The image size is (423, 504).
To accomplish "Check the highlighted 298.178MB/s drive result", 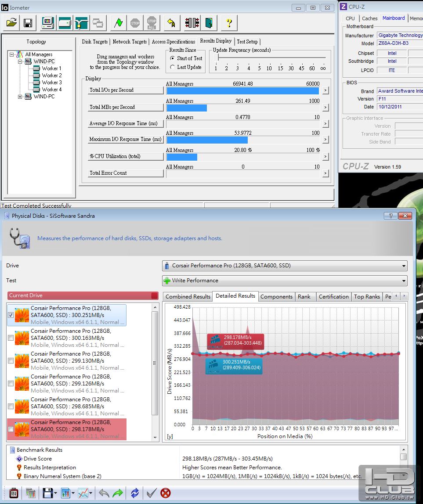I will tap(11, 429).
